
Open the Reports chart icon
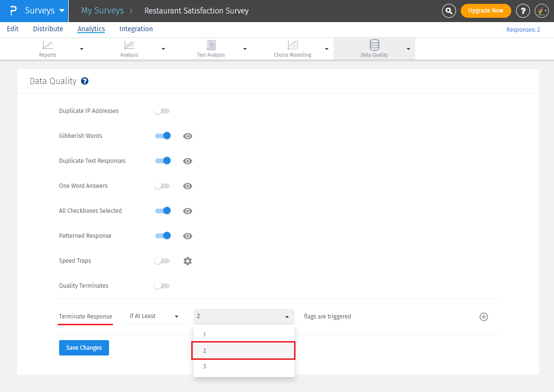[x=48, y=45]
